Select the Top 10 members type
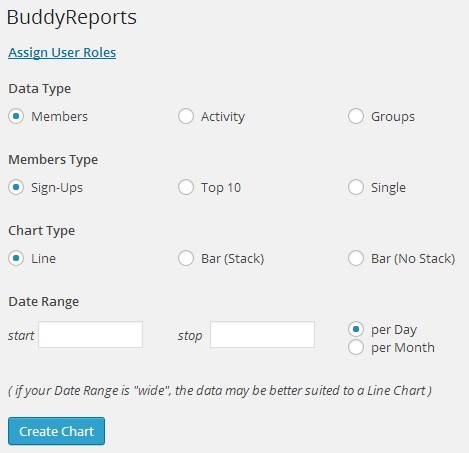This screenshot has width=469, height=453. pyautogui.click(x=186, y=187)
